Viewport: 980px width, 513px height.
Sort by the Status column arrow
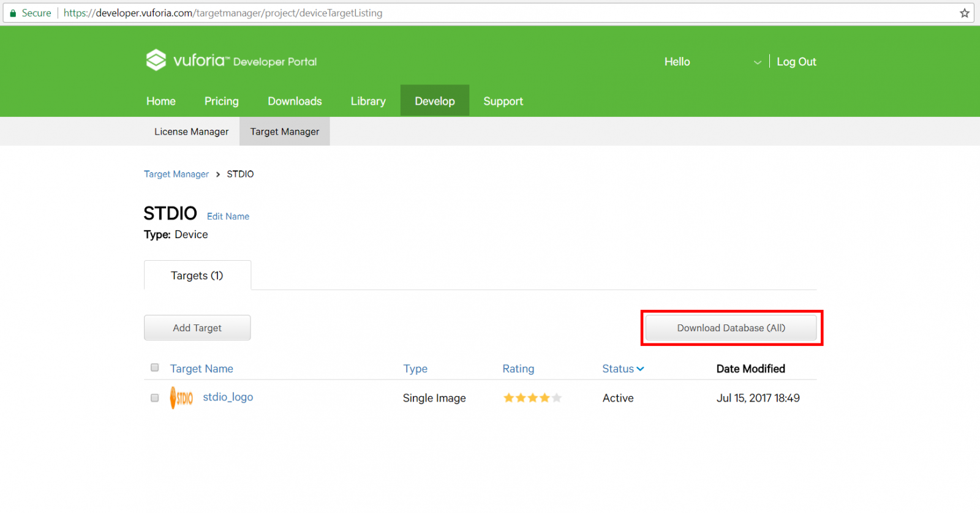(640, 369)
